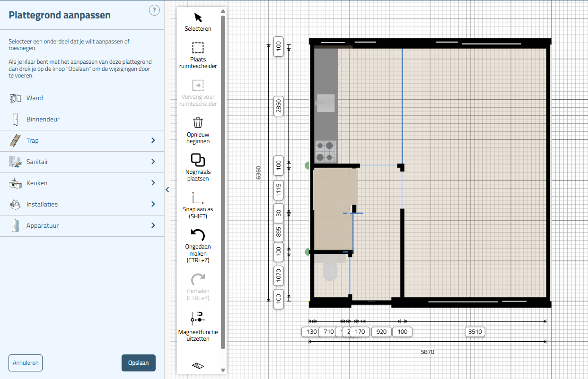This screenshot has height=379, width=588.
Task: Select the Wand menu item
Action: [x=35, y=98]
